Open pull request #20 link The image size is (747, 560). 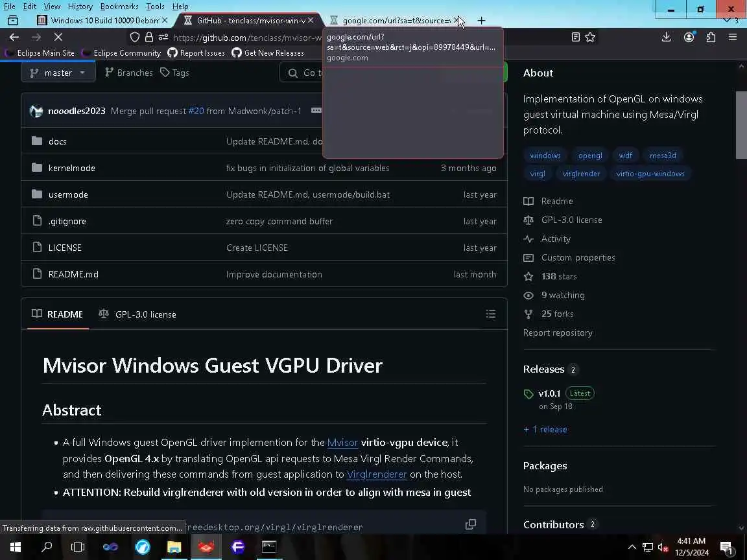(x=196, y=111)
